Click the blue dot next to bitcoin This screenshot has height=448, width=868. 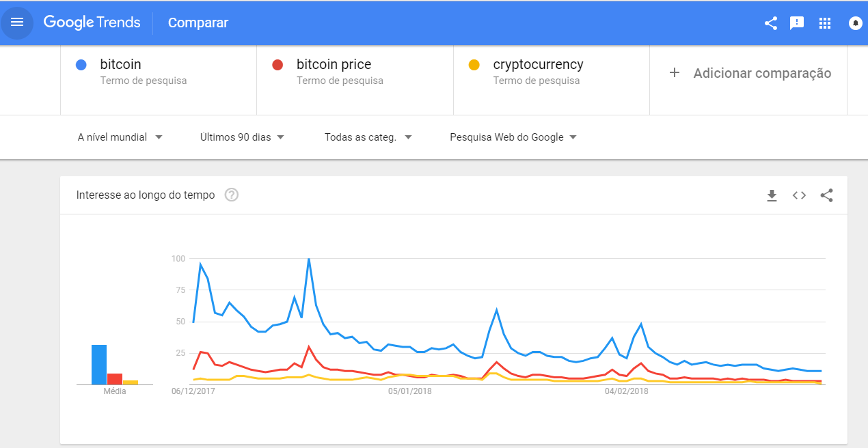tap(82, 64)
